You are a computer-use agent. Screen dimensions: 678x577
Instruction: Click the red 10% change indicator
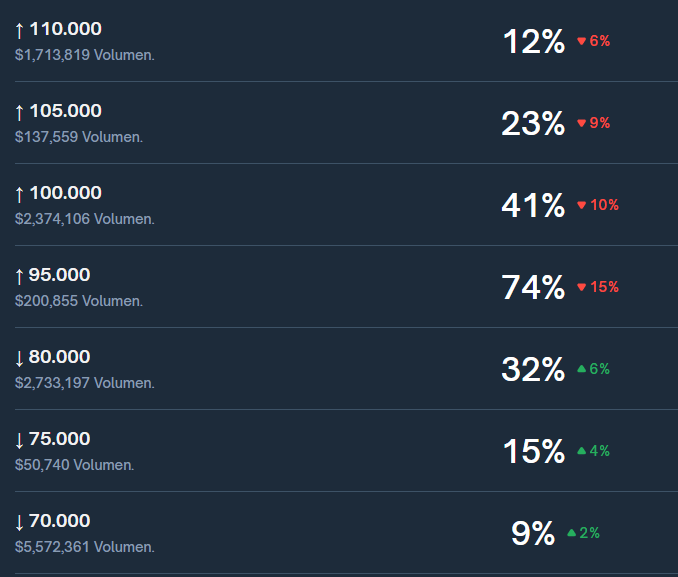point(598,205)
